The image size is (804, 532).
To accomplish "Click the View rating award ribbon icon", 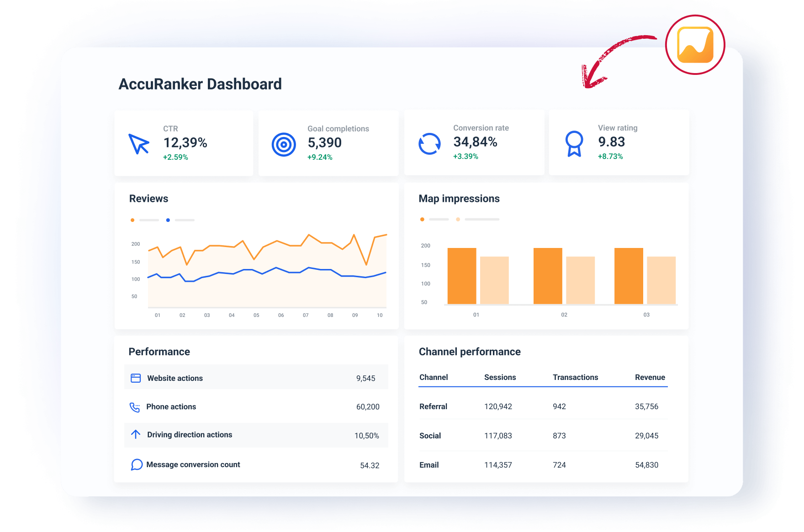I will coord(575,143).
